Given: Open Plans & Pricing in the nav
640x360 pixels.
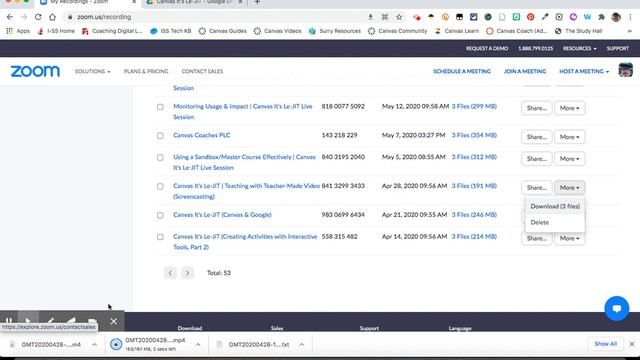Looking at the screenshot, I should [x=146, y=71].
